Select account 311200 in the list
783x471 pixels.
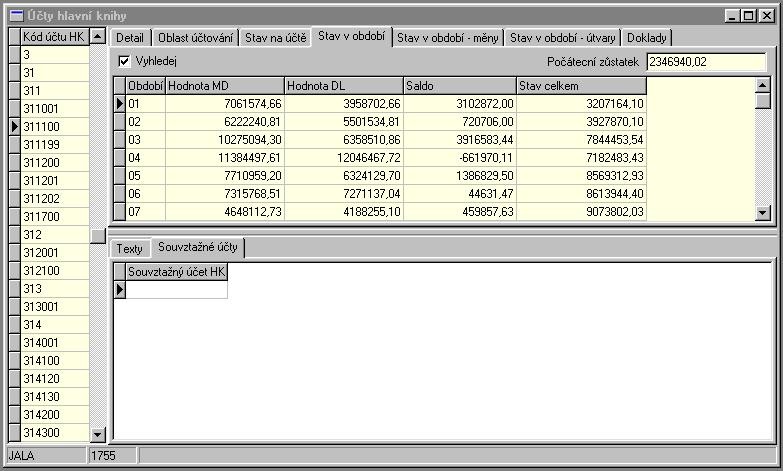point(55,162)
